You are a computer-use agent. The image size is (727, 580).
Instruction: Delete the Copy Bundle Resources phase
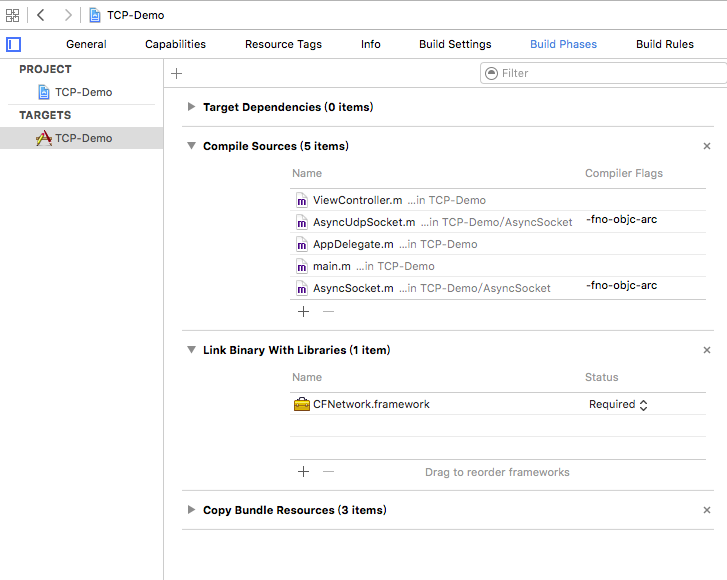(x=707, y=510)
